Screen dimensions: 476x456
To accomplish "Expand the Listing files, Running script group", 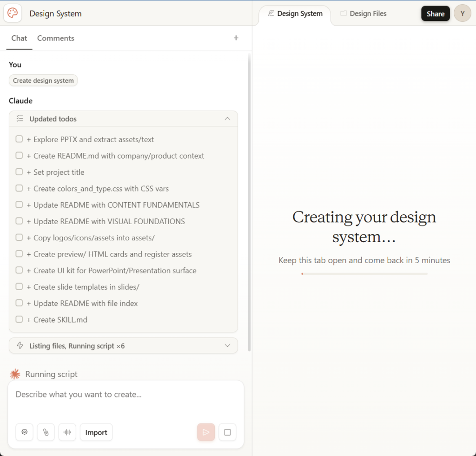I will click(227, 346).
